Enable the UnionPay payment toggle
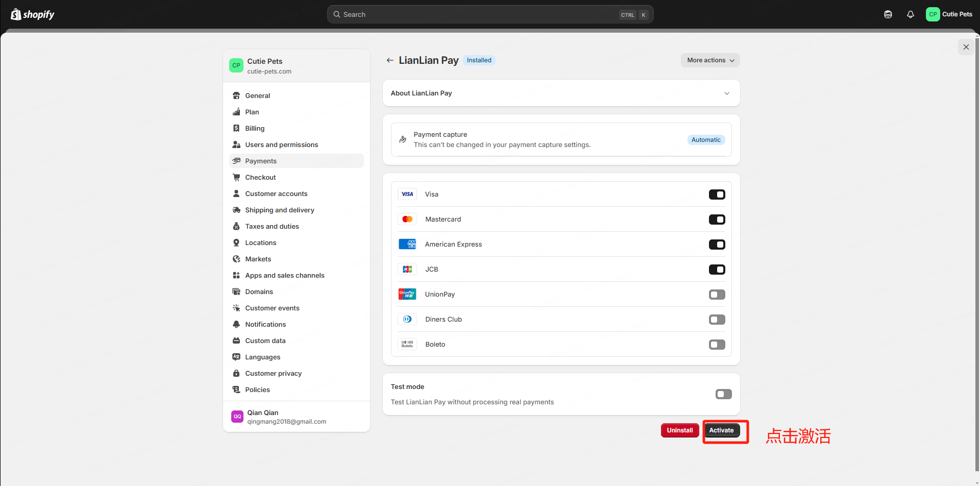This screenshot has width=980, height=486. 717,295
